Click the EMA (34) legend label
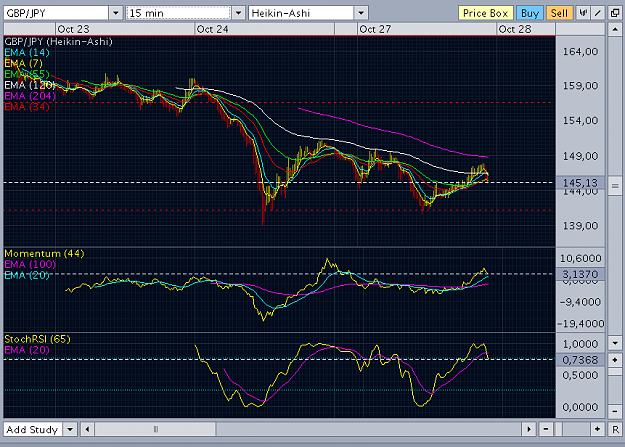The width and height of the screenshot is (625, 447). [x=27, y=106]
